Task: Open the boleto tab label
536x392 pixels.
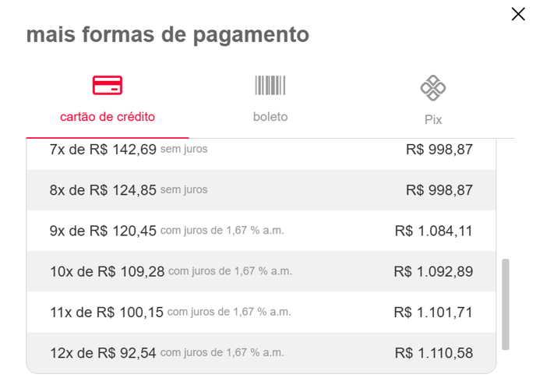Action: pyautogui.click(x=270, y=117)
